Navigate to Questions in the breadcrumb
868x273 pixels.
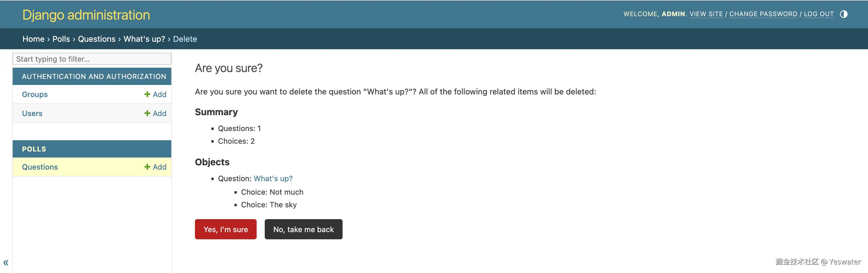[x=97, y=39]
